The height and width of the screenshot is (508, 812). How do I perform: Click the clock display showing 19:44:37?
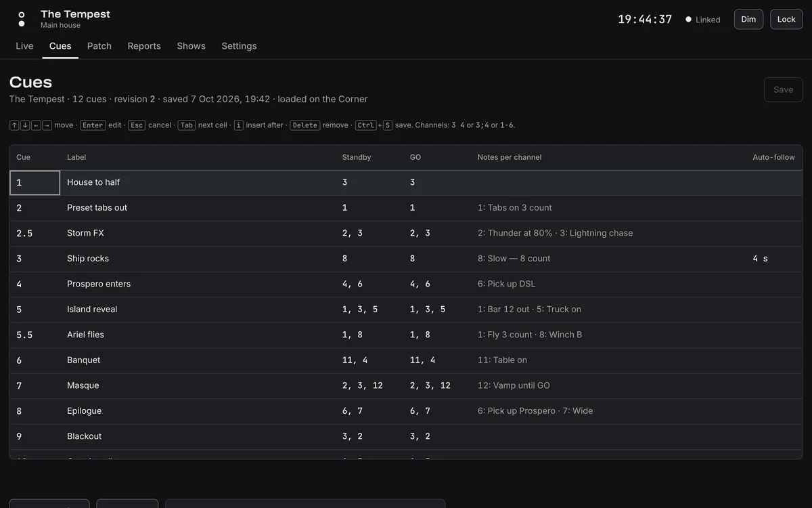pyautogui.click(x=645, y=19)
